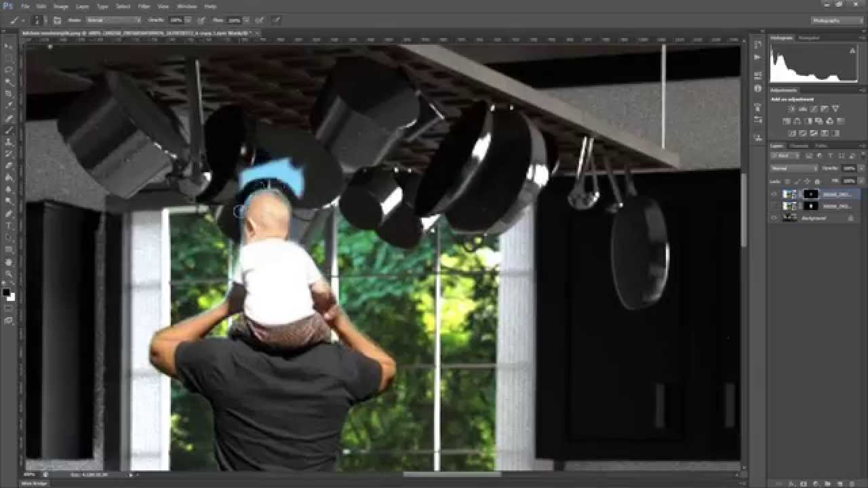This screenshot has width=868, height=488.
Task: Open the Image menu
Action: [x=61, y=6]
